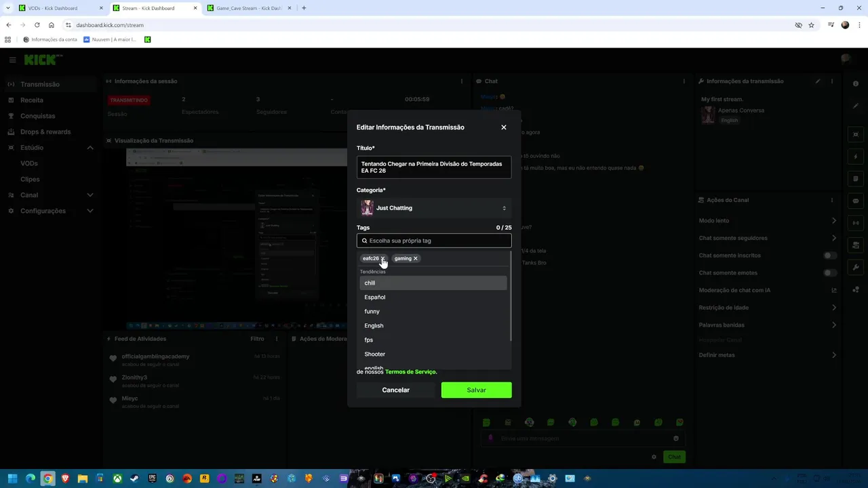Open the Categoria dropdown showing Just Chatting
Screen dimensions: 868x488
click(x=434, y=208)
